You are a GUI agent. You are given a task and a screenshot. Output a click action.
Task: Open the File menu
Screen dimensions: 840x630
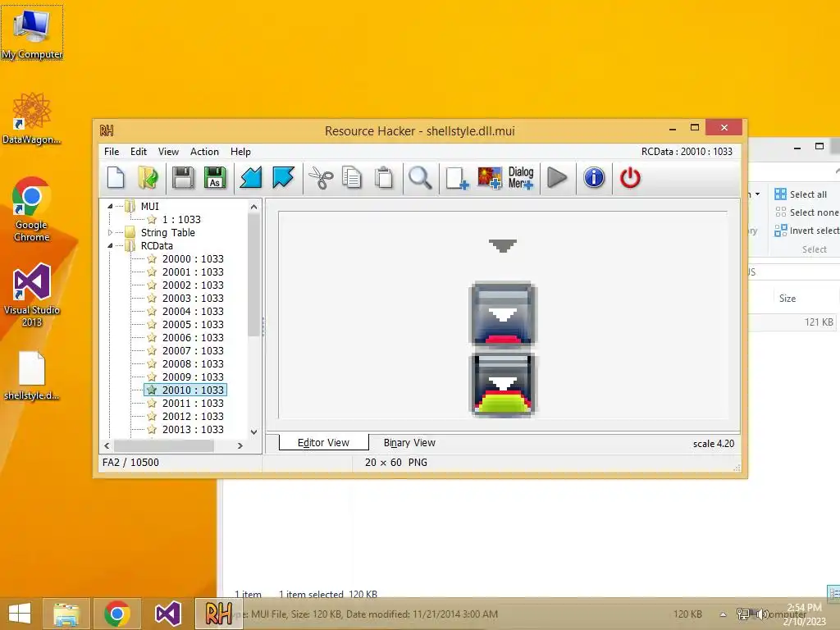click(112, 152)
